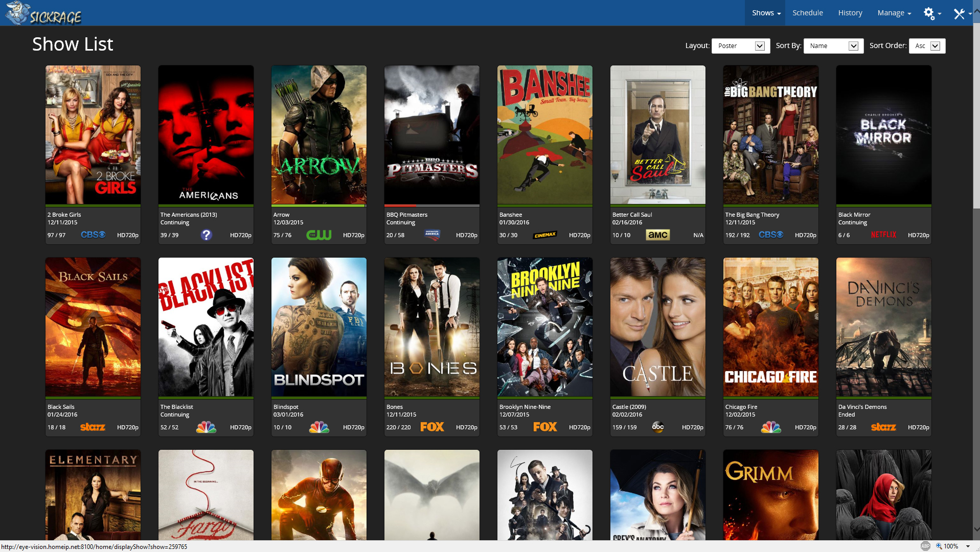Open the Fargo poster
This screenshot has width=980, height=552.
click(206, 495)
